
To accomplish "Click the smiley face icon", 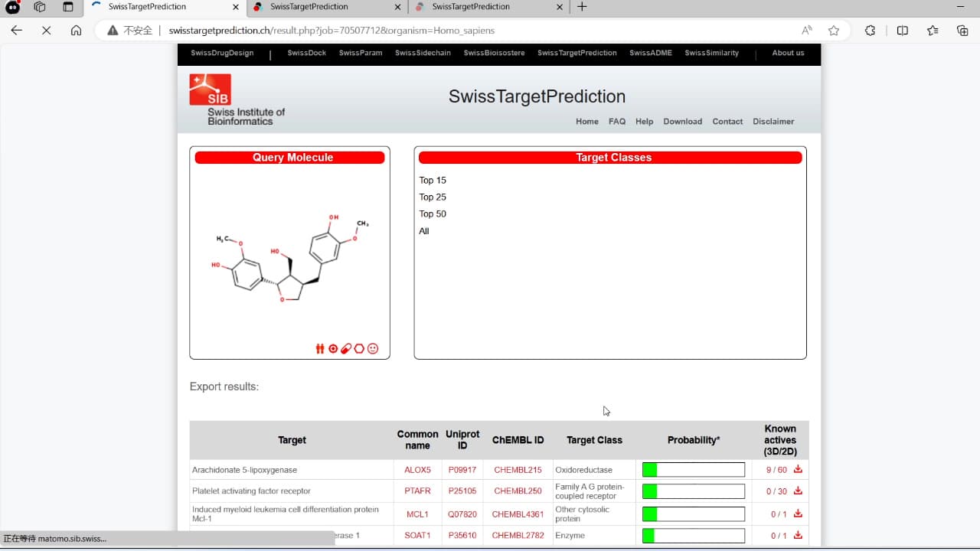I will coord(373,349).
